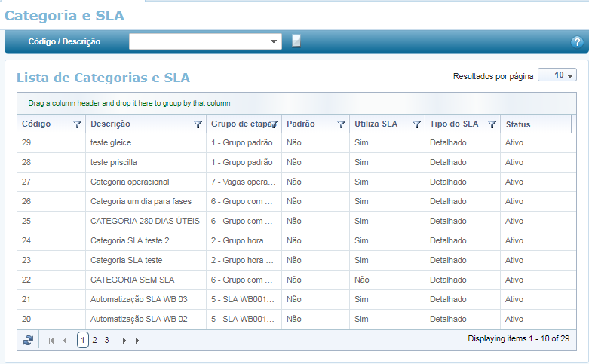The height and width of the screenshot is (364, 589).
Task: Expand the Código / Descrição combo box
Action: click(x=274, y=41)
